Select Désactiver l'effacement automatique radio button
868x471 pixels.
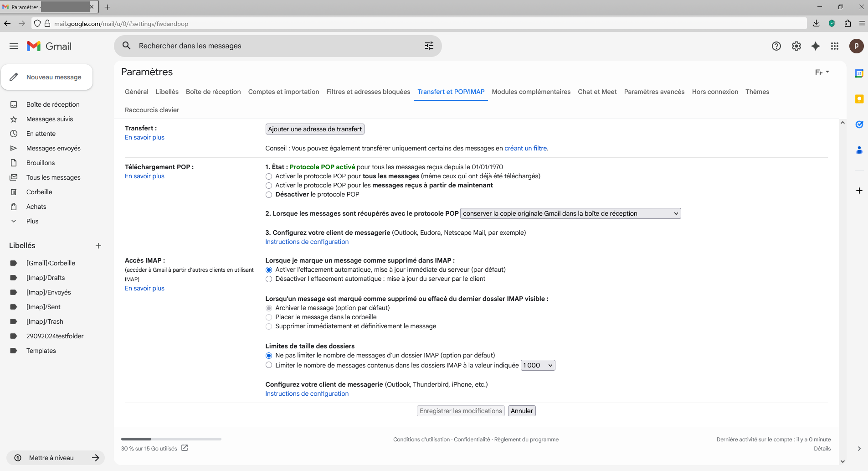point(269,279)
